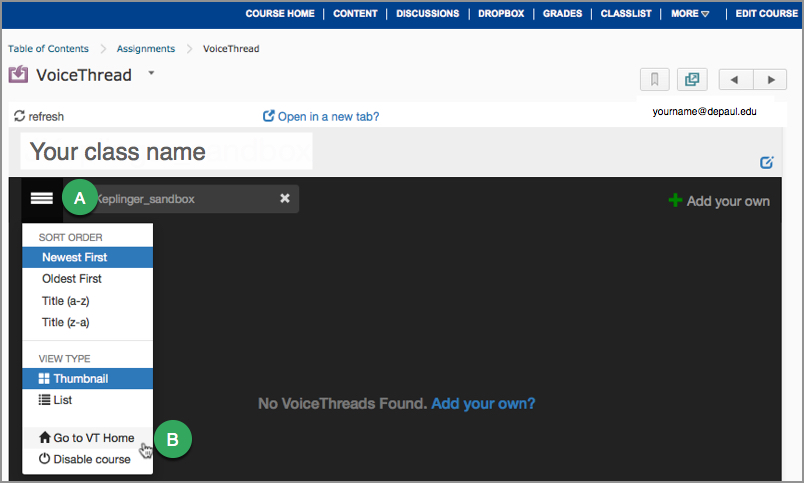Choose Go to VT Home
This screenshot has width=804, height=483.
click(87, 438)
